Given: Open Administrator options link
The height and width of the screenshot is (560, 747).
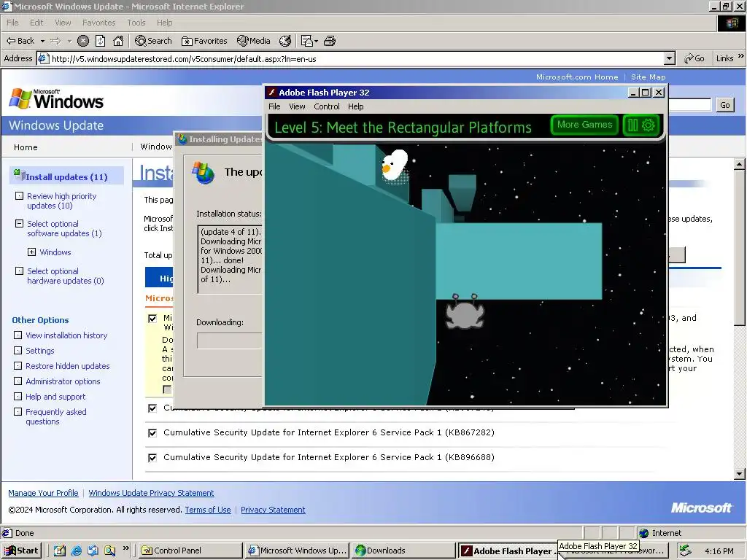Looking at the screenshot, I should point(63,381).
